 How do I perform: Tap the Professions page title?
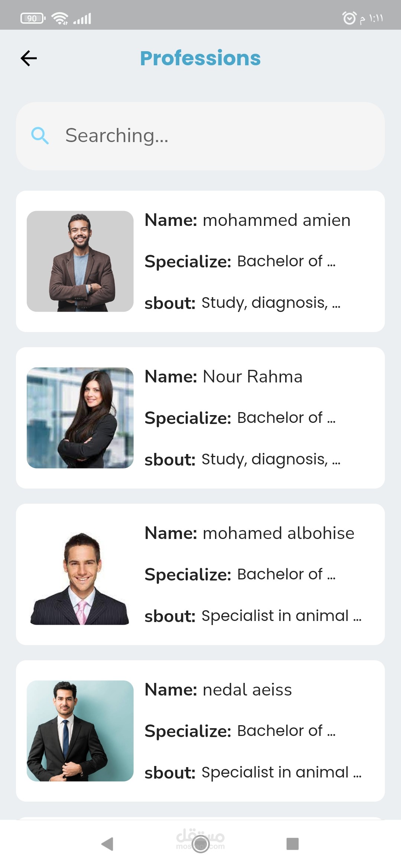[200, 58]
